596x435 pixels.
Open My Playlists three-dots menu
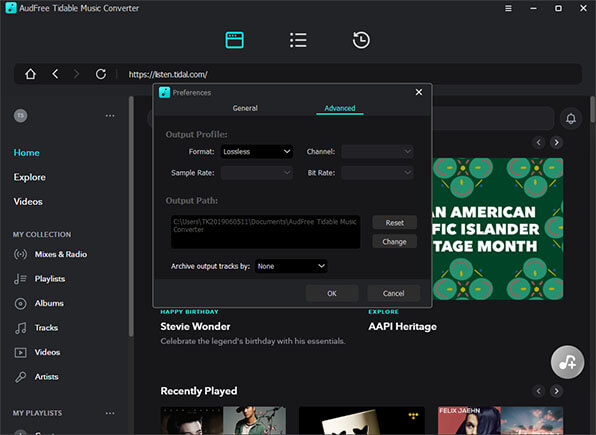[110, 413]
